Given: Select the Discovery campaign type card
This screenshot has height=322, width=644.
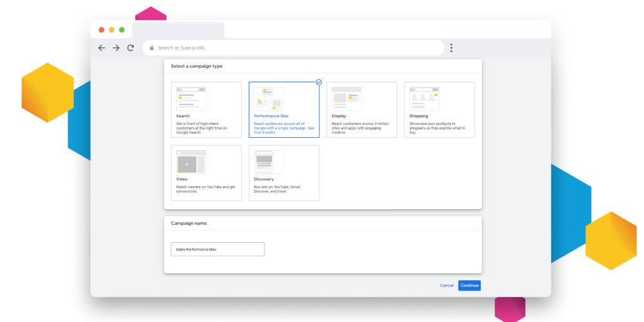Looking at the screenshot, I should pyautogui.click(x=284, y=173).
